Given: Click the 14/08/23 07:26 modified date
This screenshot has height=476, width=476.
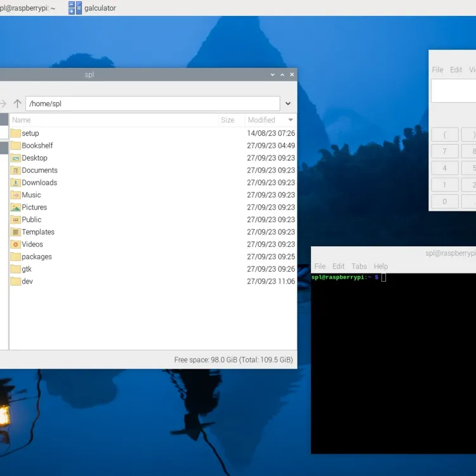Looking at the screenshot, I should pos(271,133).
